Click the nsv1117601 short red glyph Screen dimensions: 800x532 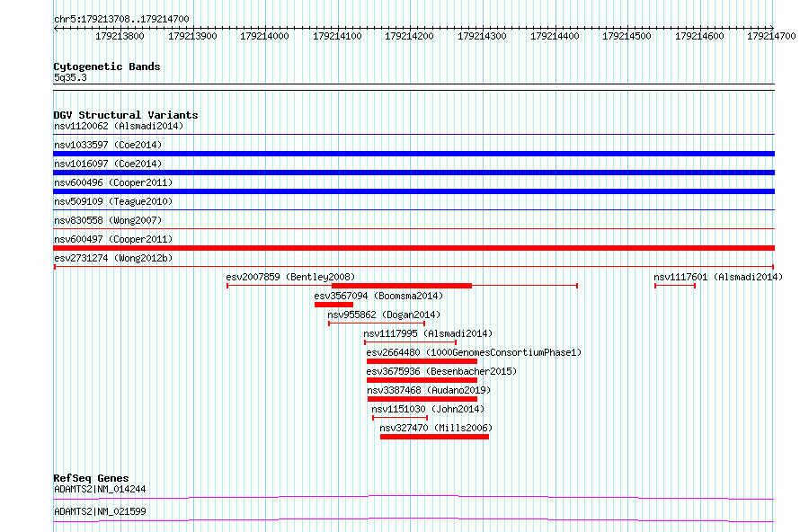(x=675, y=286)
